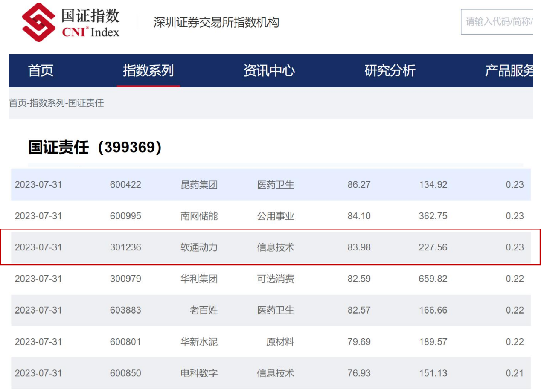Click the index title 国证责任 (399369)

(94, 148)
